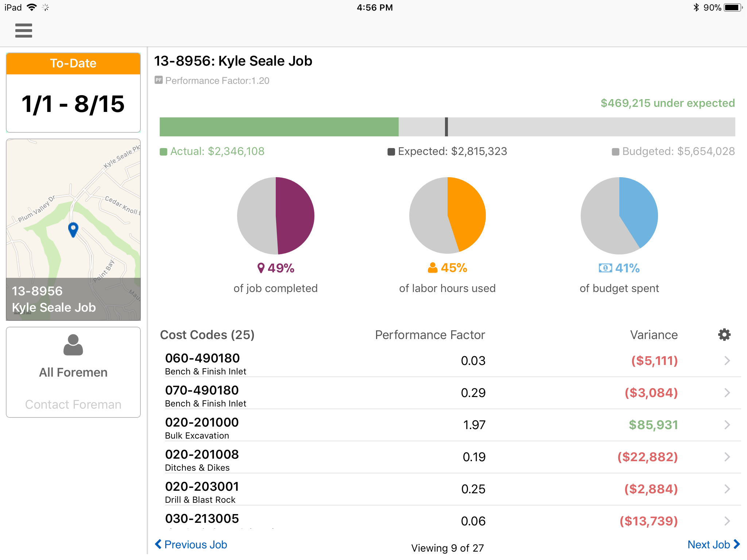Viewport: 747px width, 560px height.
Task: Tap the PF performance factor icon
Action: tap(159, 80)
